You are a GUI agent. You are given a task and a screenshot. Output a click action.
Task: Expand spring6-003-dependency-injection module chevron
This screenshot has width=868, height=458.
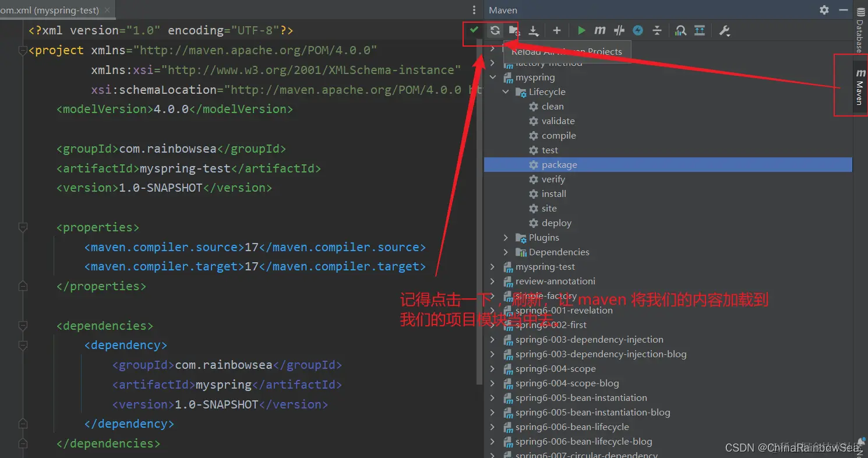point(493,339)
